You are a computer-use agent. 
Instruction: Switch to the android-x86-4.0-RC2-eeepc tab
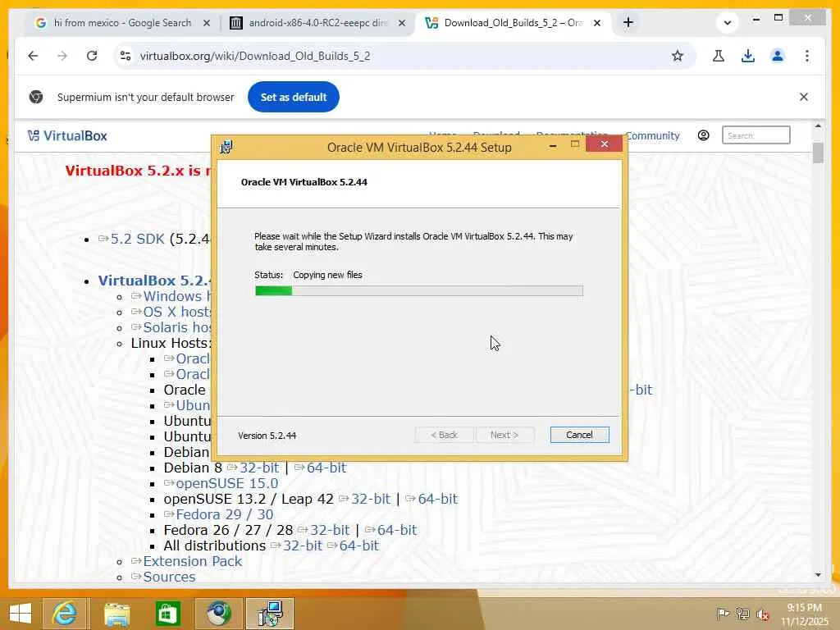pyautogui.click(x=317, y=22)
